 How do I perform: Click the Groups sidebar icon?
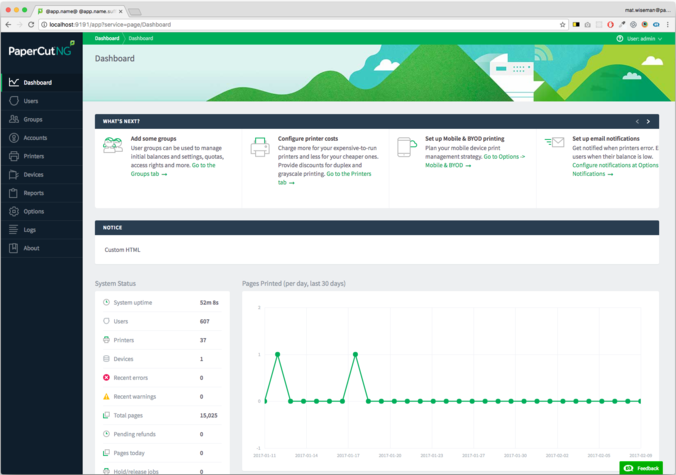coord(13,119)
